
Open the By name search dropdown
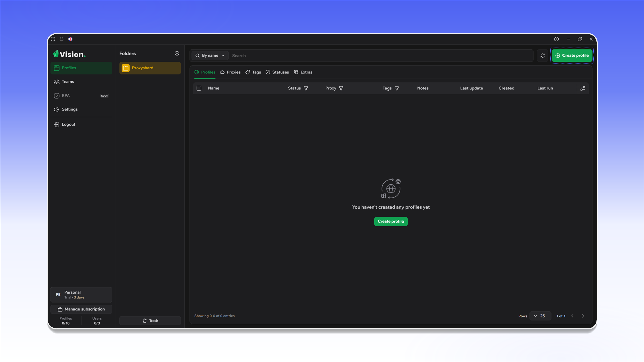(210, 56)
